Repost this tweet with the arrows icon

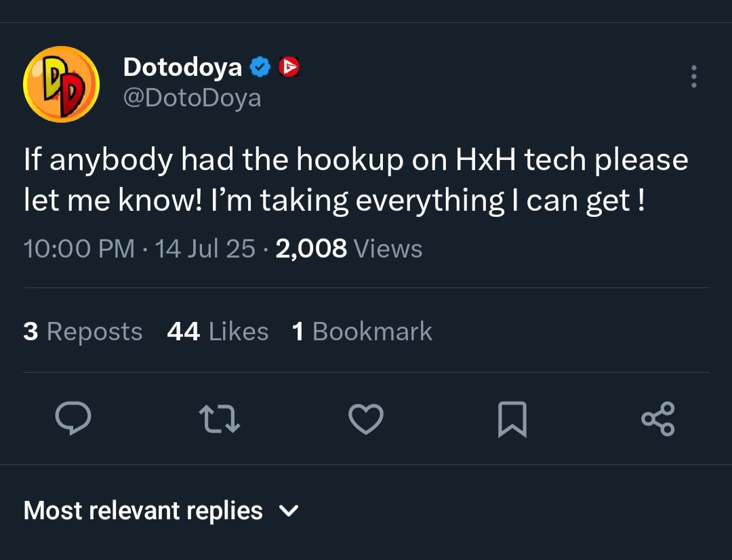click(x=220, y=418)
